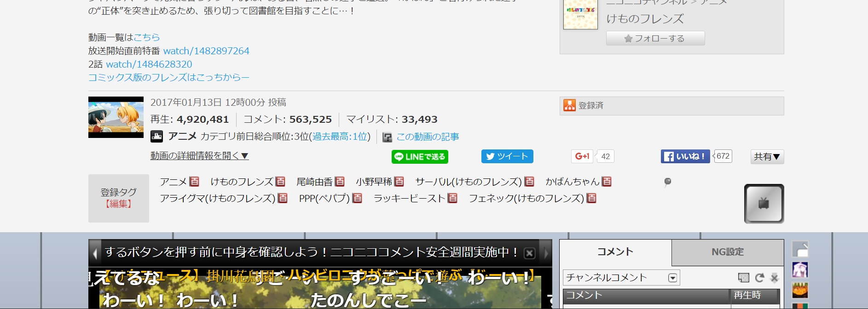
Task: Open link watch/1484628320
Action: click(x=149, y=64)
